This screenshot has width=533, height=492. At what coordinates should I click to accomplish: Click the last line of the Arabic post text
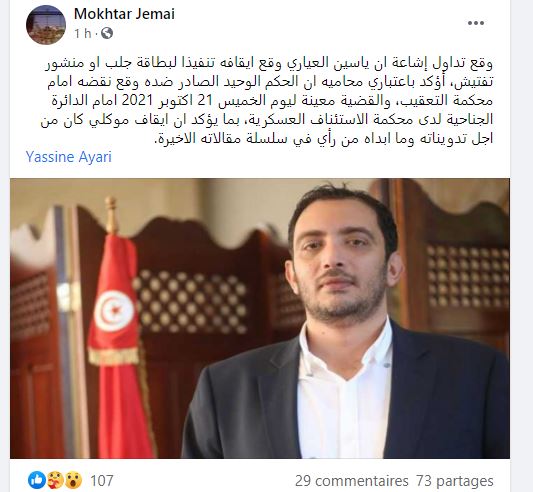323,138
